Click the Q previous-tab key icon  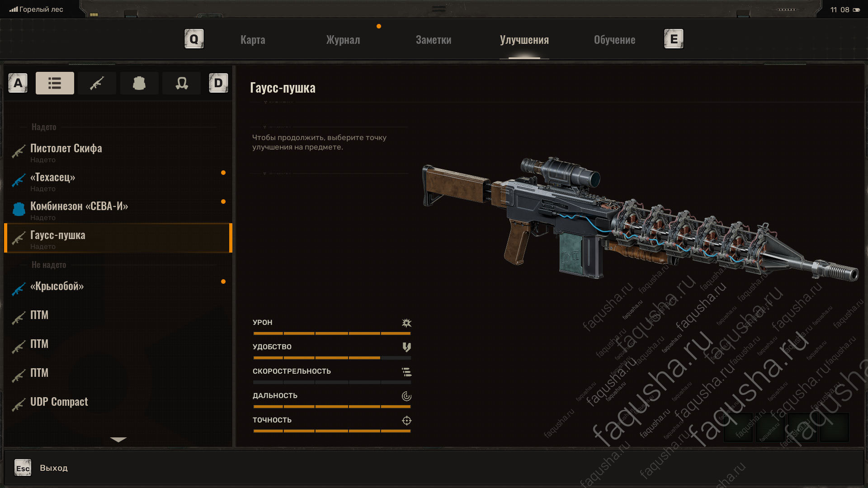tap(194, 39)
